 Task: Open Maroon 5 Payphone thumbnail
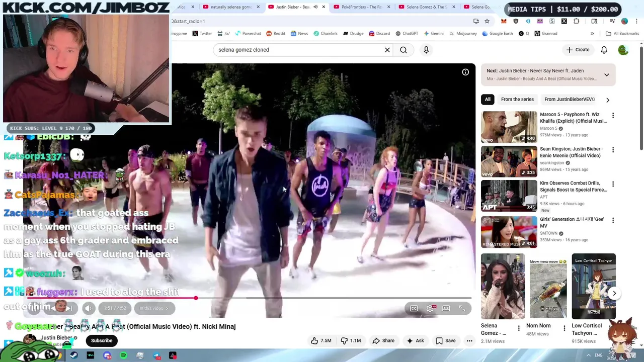pyautogui.click(x=509, y=127)
